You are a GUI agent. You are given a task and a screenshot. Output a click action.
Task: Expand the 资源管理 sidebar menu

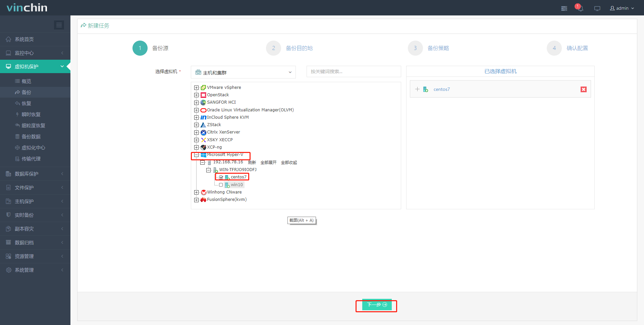point(35,256)
